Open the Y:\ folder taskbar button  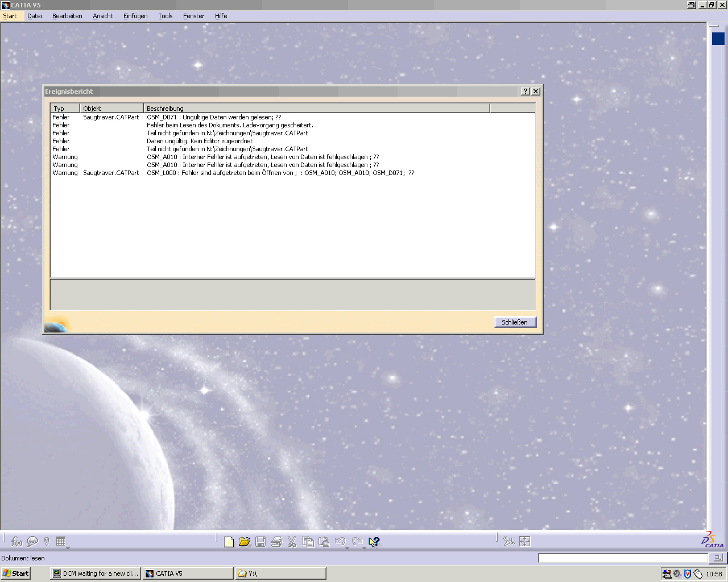click(x=280, y=573)
